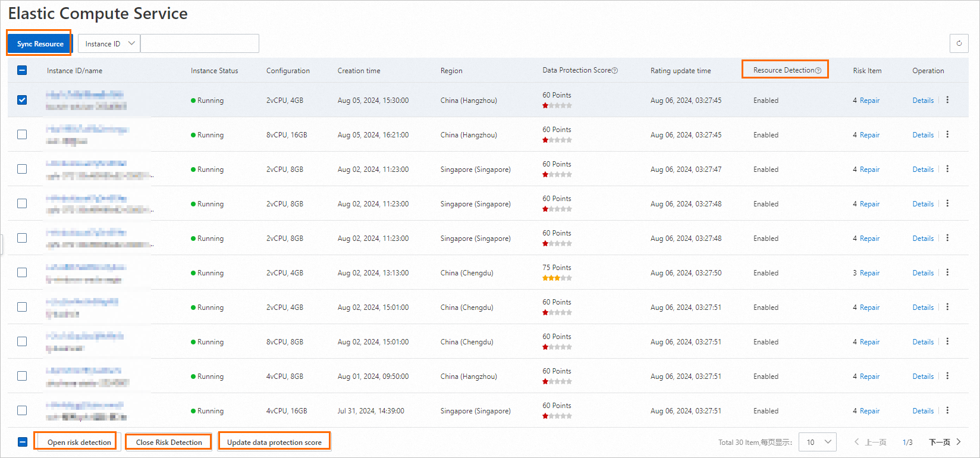The image size is (980, 458).
Task: Open more actions for instance created Jul 31, 2024
Action: [947, 410]
